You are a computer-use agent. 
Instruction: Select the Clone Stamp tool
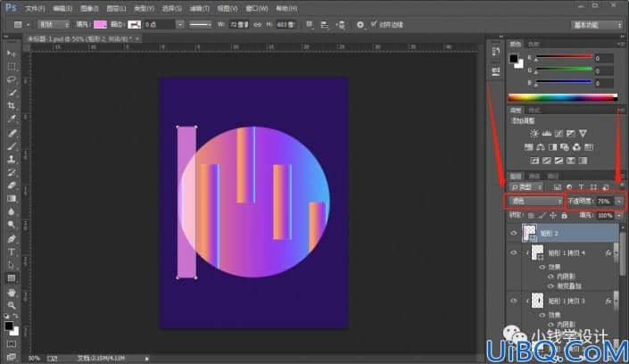[12, 159]
